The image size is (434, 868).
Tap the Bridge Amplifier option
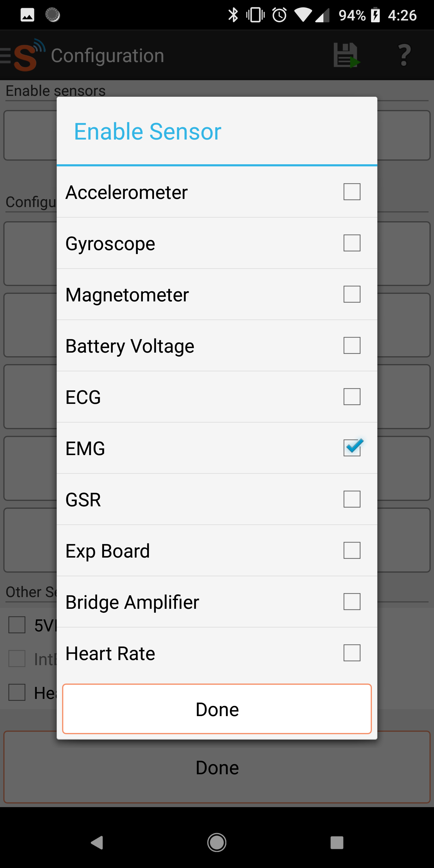(x=217, y=602)
